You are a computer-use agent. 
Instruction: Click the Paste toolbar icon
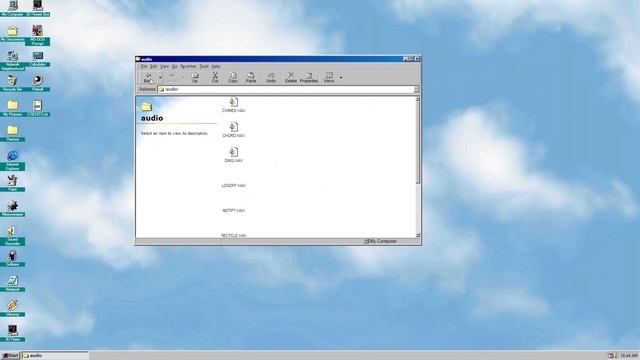click(x=251, y=77)
